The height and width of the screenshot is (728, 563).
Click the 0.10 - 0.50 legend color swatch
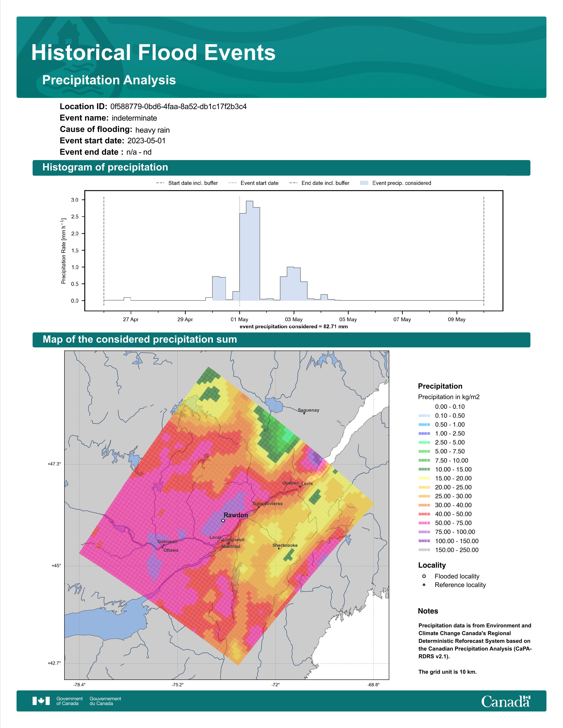coord(424,416)
